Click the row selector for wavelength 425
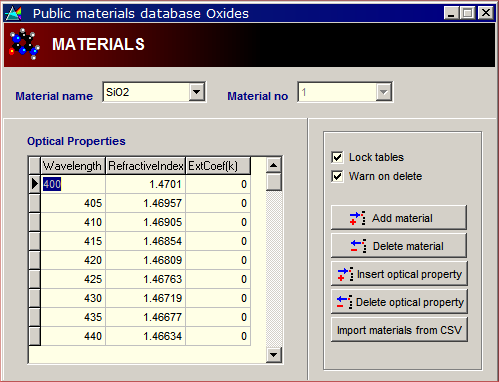 pos(34,279)
